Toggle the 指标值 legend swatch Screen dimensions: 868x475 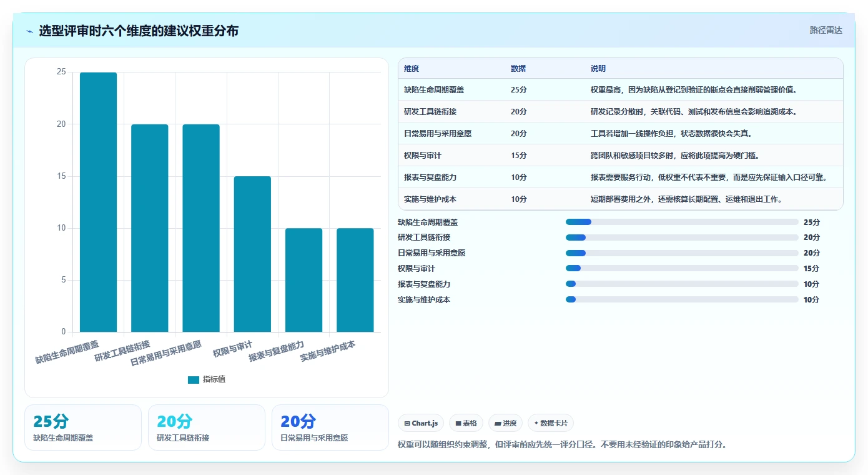(x=194, y=379)
